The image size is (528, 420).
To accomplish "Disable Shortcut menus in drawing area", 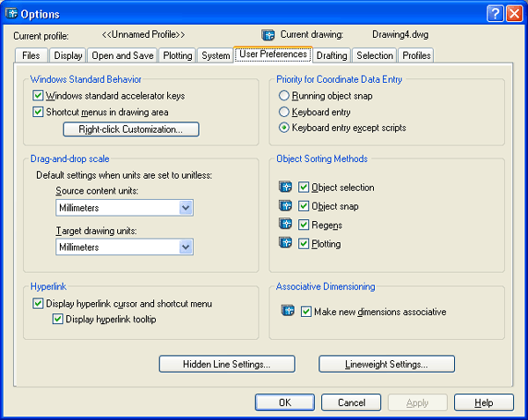I will coord(39,112).
